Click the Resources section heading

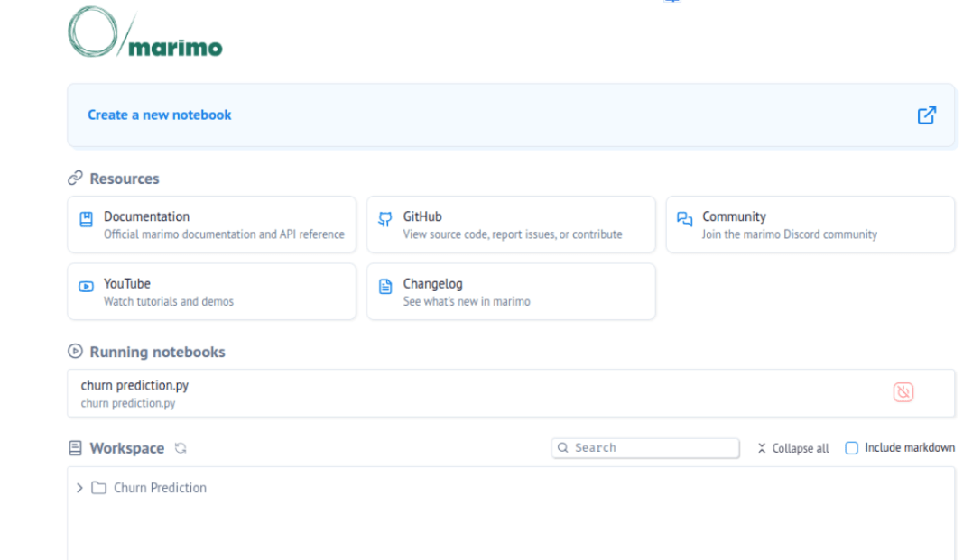pyautogui.click(x=125, y=179)
